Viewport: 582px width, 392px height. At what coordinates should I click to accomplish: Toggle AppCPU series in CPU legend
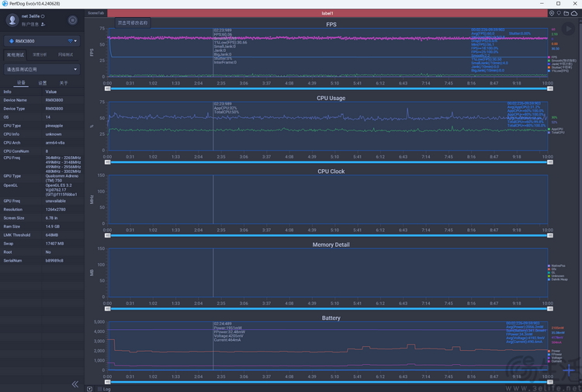[x=556, y=129]
